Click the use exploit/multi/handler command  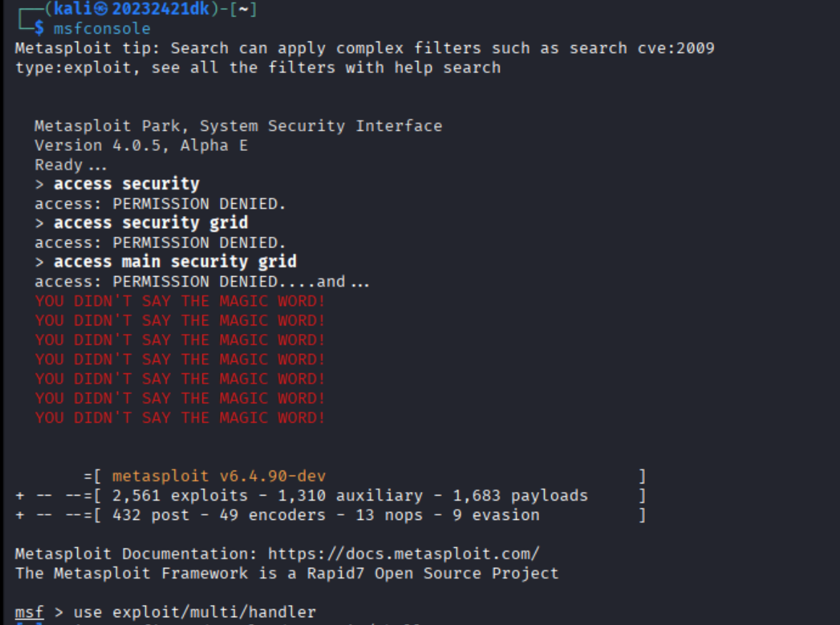[x=194, y=612]
